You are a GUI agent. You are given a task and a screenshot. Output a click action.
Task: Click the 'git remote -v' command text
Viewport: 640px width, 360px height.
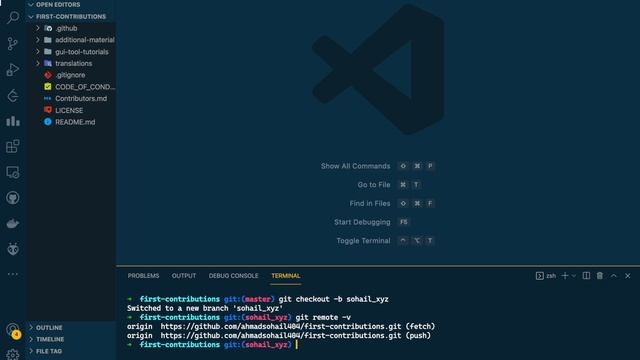pos(323,318)
